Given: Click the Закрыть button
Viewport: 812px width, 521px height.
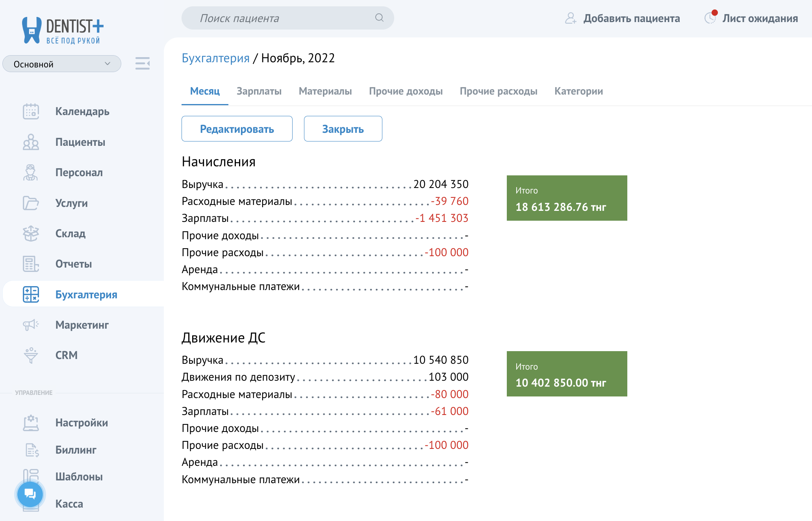Looking at the screenshot, I should 343,128.
